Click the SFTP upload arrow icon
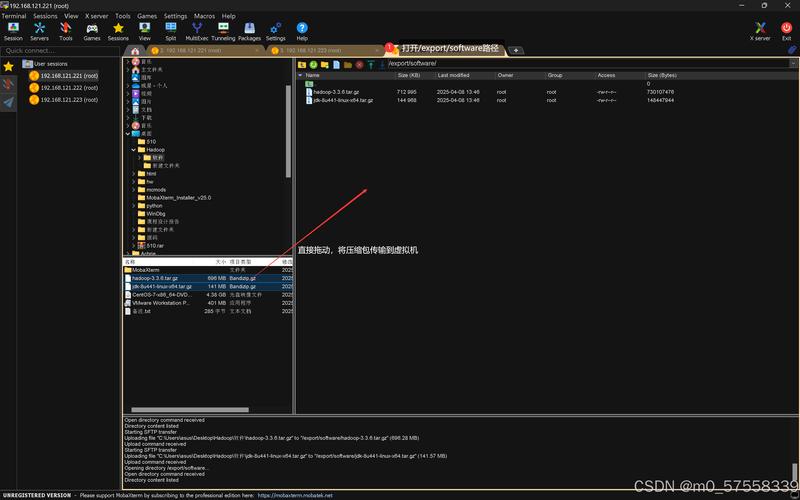Image resolution: width=800 pixels, height=500 pixels. (x=371, y=65)
